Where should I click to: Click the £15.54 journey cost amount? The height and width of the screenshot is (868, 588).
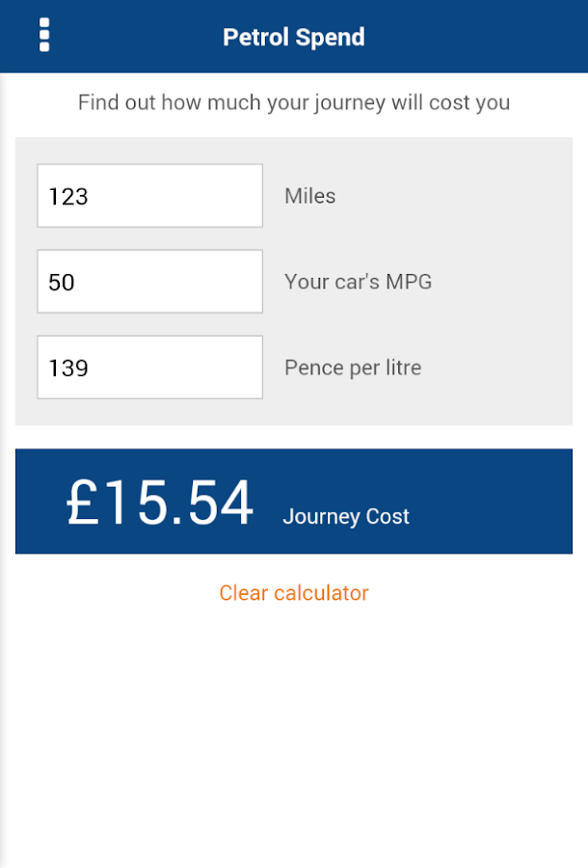160,503
